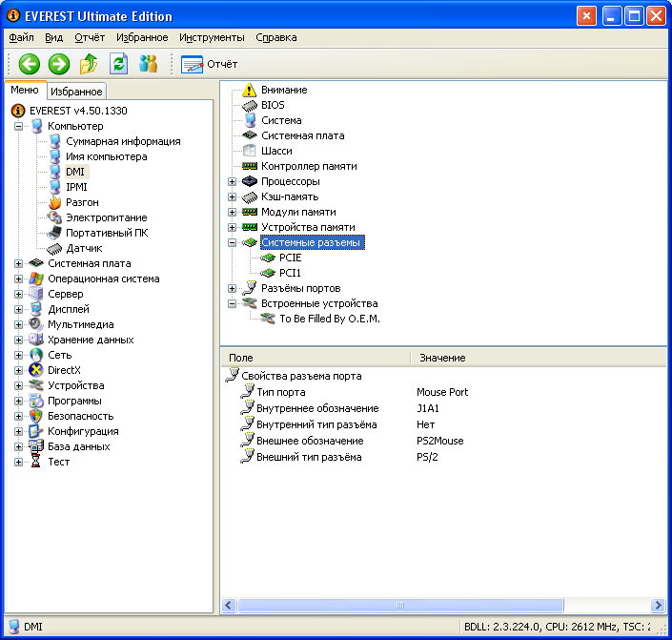Image resolution: width=672 pixels, height=640 pixels.
Task: Select Устройства памяти in DMI list
Action: (x=308, y=227)
